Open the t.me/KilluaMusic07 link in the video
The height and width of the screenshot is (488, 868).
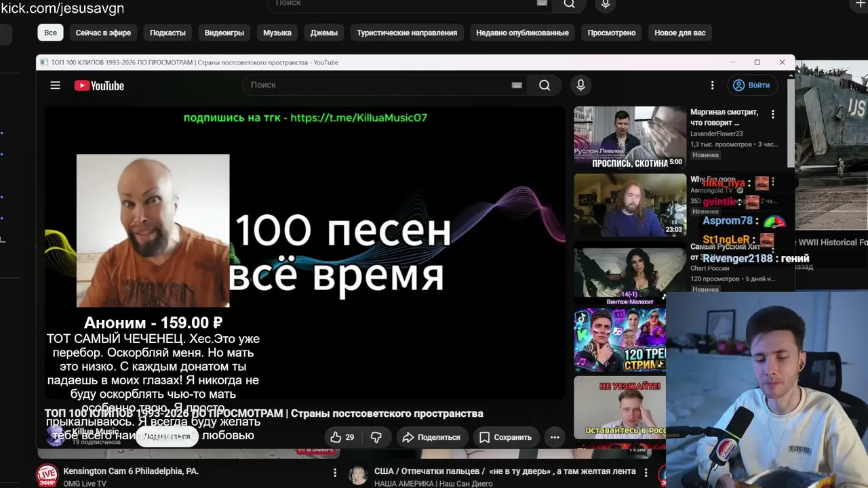point(359,117)
